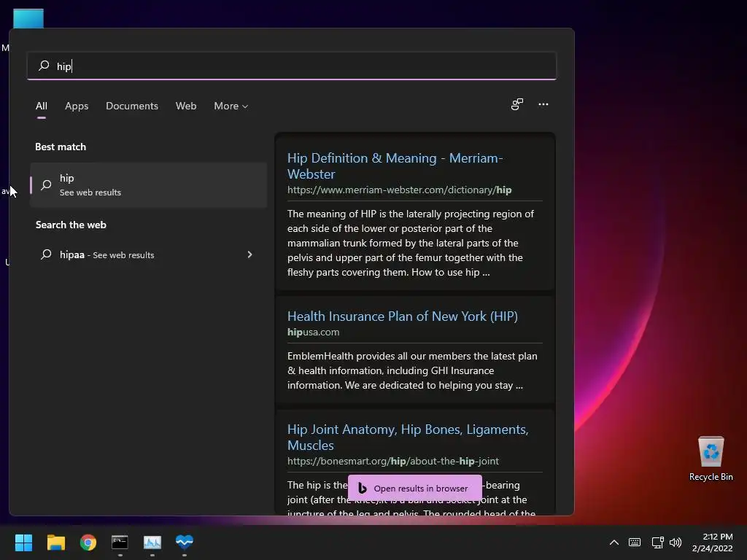This screenshot has height=560, width=747.
Task: Click the EmblemHealth description paragraph
Action: (412, 370)
